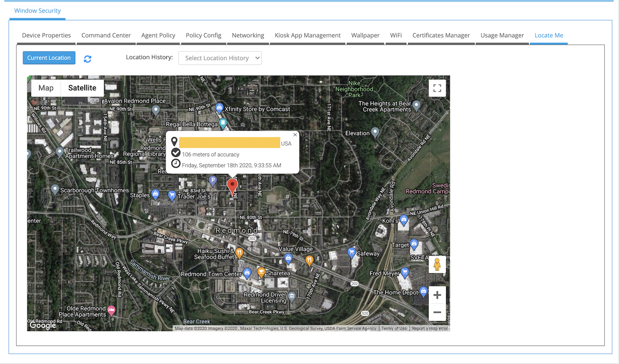This screenshot has height=364, width=619.
Task: Open the Select Location History dropdown
Action: (220, 58)
